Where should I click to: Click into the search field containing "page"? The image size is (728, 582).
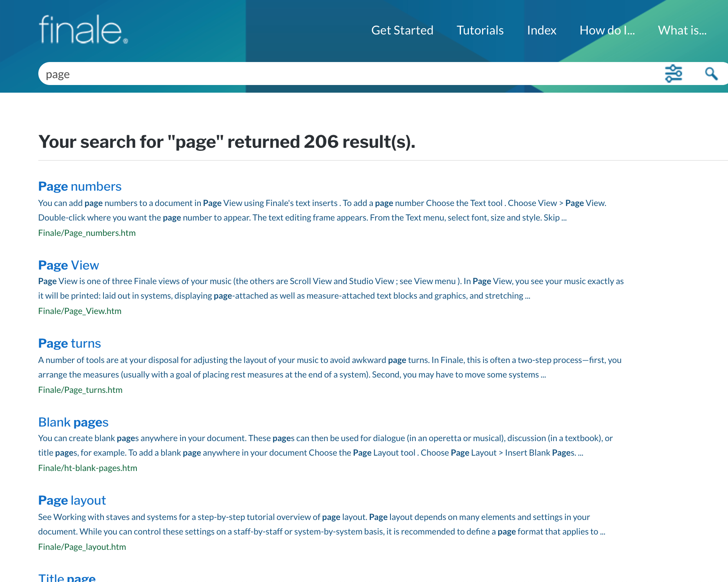345,74
